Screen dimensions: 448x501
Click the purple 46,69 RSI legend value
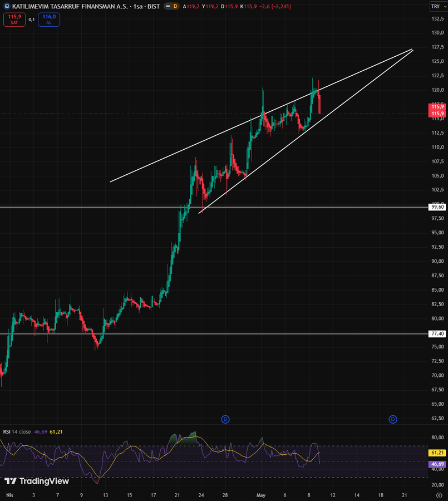coord(41,431)
